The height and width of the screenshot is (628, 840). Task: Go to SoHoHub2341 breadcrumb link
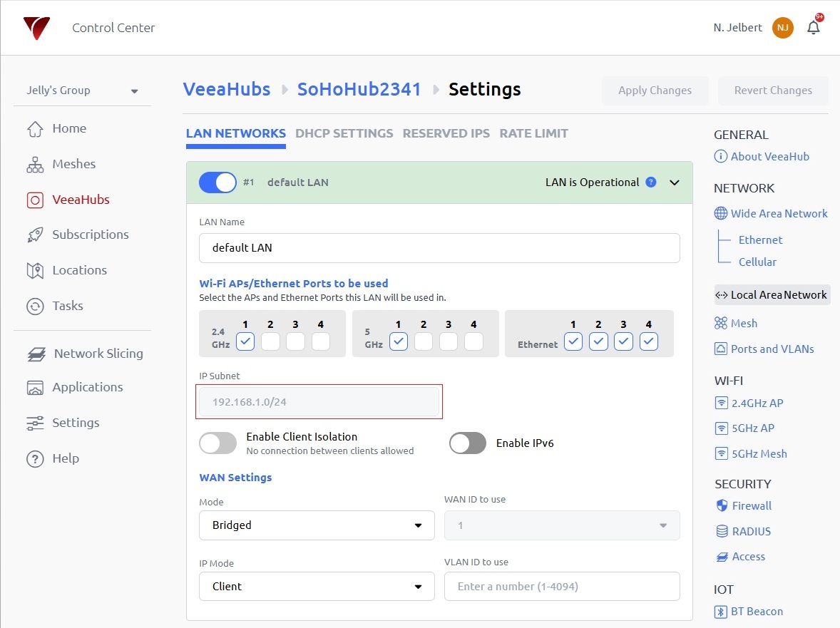[359, 89]
